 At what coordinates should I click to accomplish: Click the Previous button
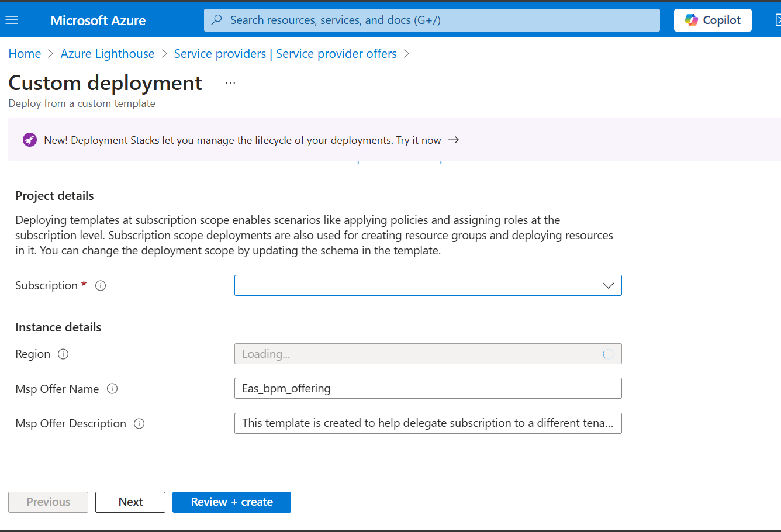(48, 502)
